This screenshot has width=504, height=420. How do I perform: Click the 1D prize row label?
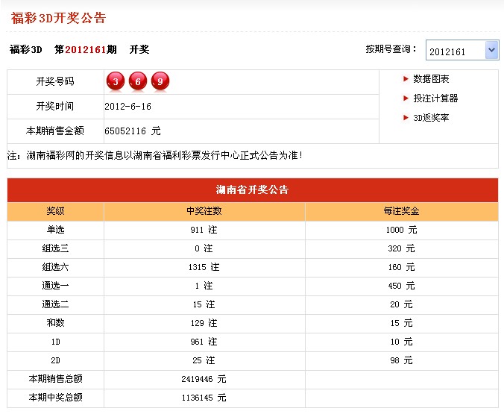click(x=56, y=342)
